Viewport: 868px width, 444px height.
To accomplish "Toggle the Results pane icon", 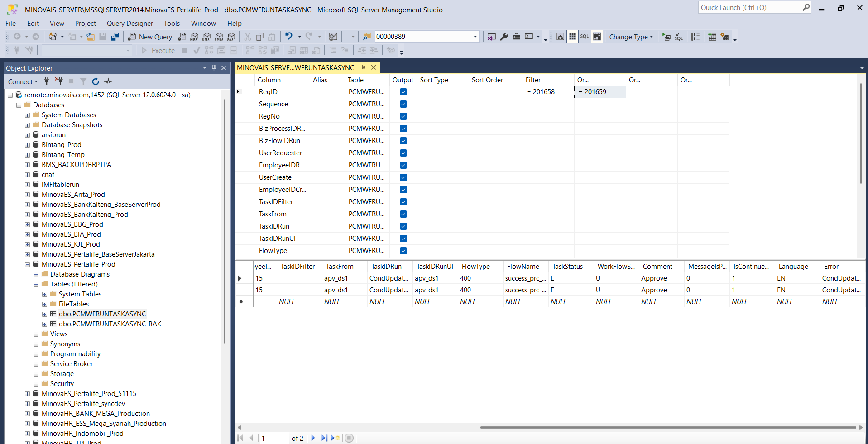I will point(597,37).
